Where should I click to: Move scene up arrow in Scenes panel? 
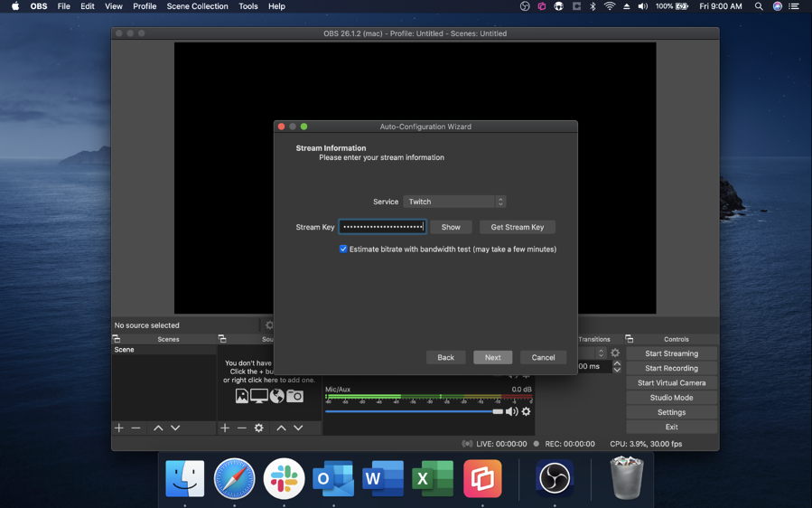pyautogui.click(x=158, y=428)
